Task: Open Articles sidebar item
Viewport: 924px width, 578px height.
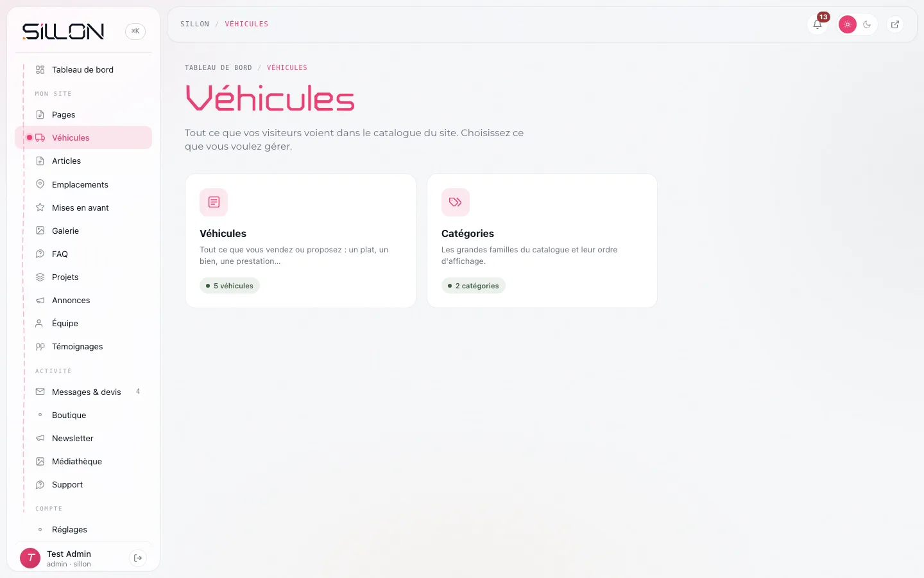Action: tap(83, 161)
